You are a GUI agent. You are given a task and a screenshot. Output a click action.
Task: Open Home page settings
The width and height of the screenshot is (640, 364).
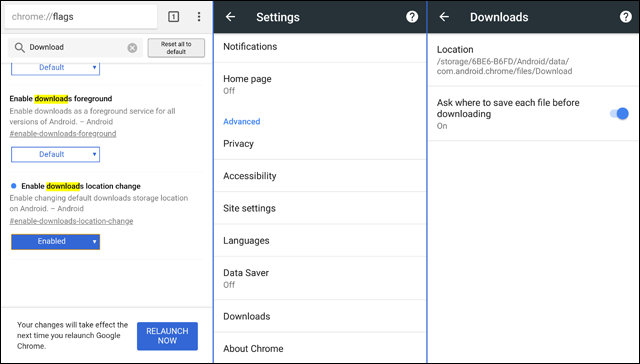(320, 84)
